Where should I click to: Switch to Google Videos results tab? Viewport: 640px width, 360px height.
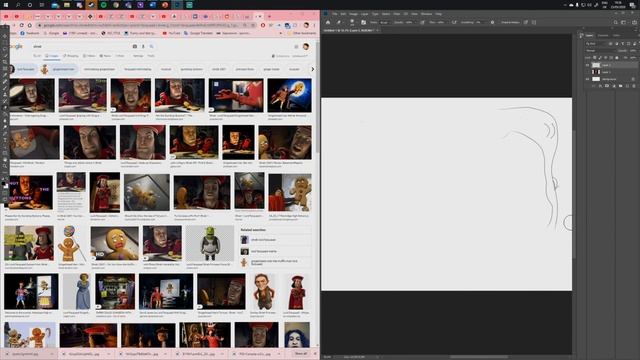(89, 56)
